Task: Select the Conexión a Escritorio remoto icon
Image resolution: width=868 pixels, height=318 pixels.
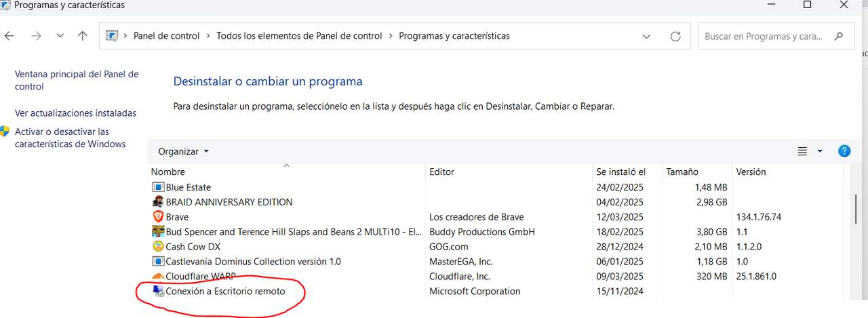Action: 158,292
